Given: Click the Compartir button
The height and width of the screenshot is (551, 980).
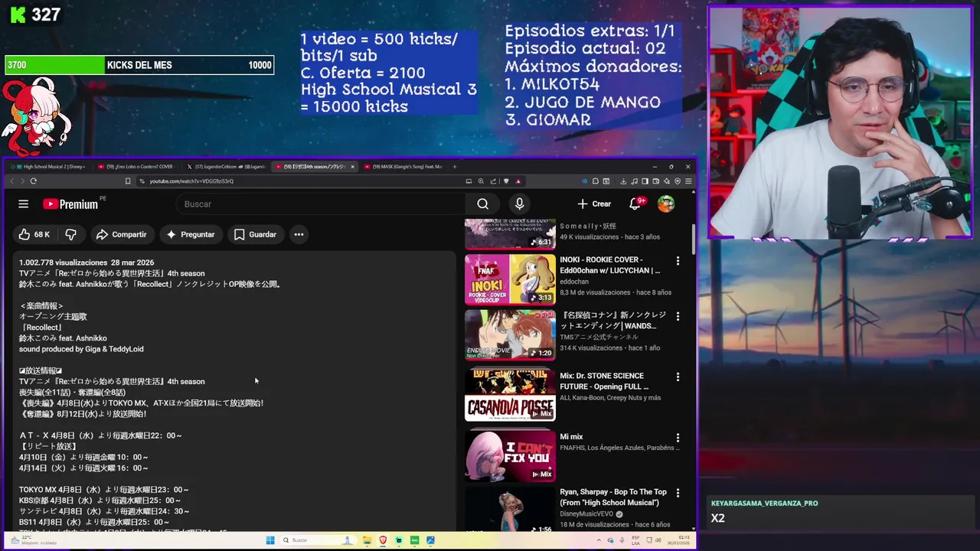Looking at the screenshot, I should 121,234.
